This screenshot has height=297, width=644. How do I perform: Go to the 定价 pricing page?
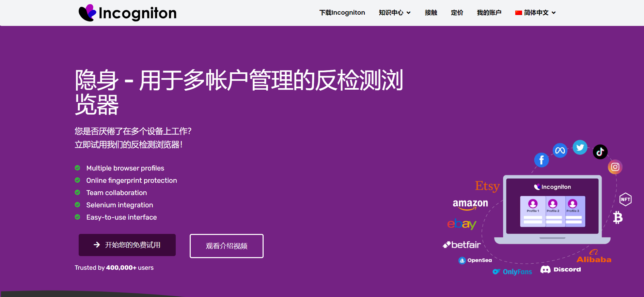[457, 13]
